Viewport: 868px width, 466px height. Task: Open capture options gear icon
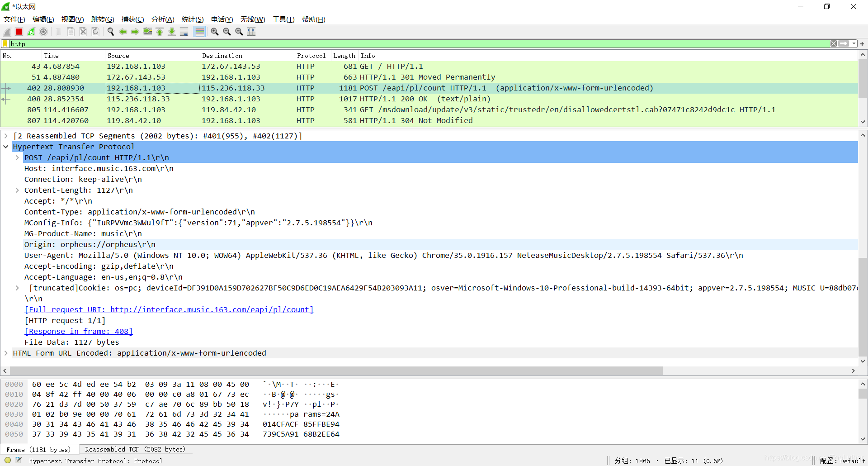coord(43,32)
